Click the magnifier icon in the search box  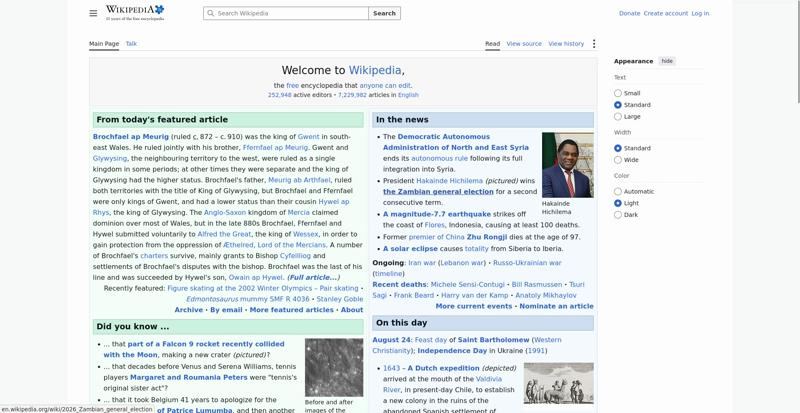[x=210, y=13]
